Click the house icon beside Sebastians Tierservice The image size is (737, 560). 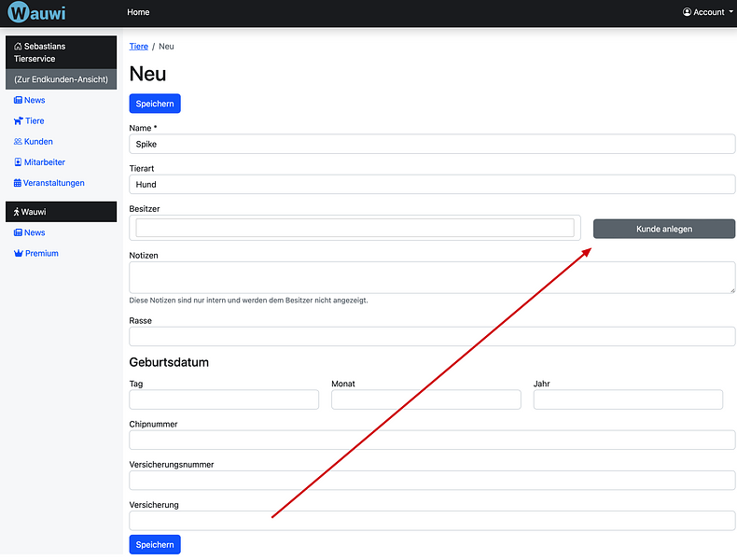tap(18, 46)
